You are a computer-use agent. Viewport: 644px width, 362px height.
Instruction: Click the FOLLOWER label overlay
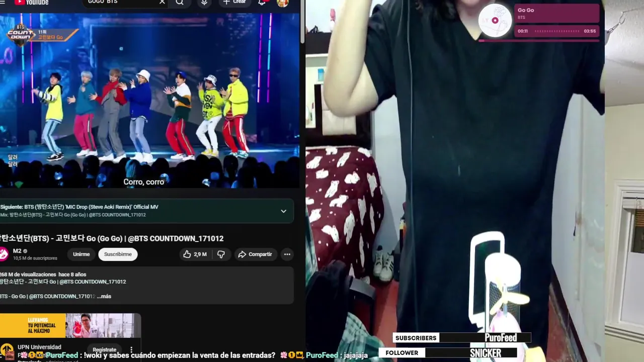click(x=401, y=353)
